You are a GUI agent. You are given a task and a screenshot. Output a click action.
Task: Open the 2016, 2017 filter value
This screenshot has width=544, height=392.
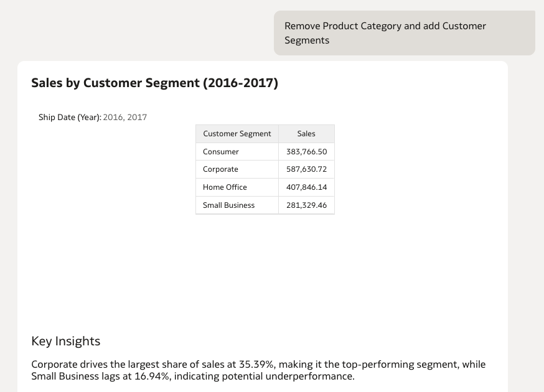click(x=125, y=117)
